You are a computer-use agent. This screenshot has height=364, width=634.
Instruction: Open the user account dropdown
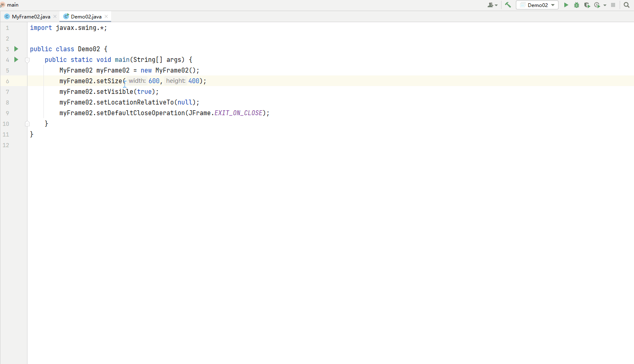coord(492,5)
